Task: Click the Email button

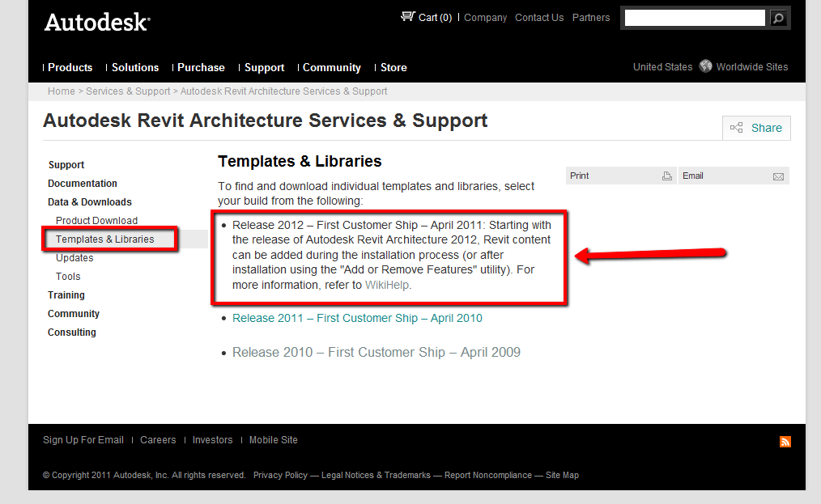Action: (734, 176)
